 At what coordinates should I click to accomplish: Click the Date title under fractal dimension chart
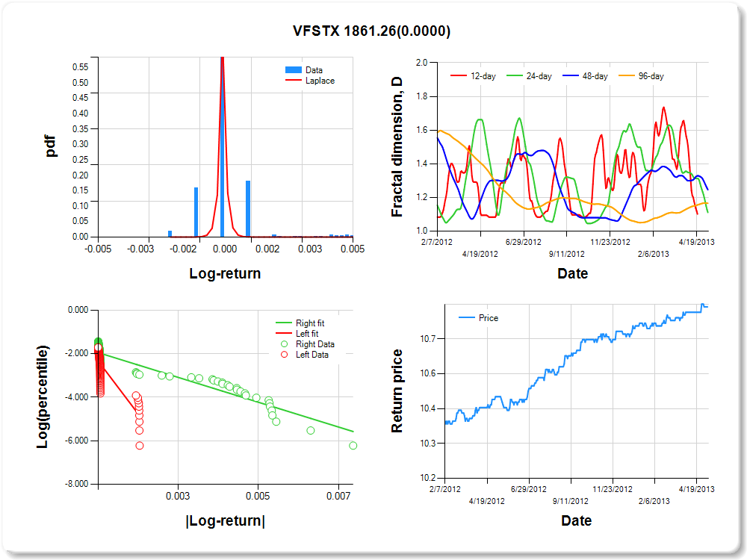click(x=573, y=273)
